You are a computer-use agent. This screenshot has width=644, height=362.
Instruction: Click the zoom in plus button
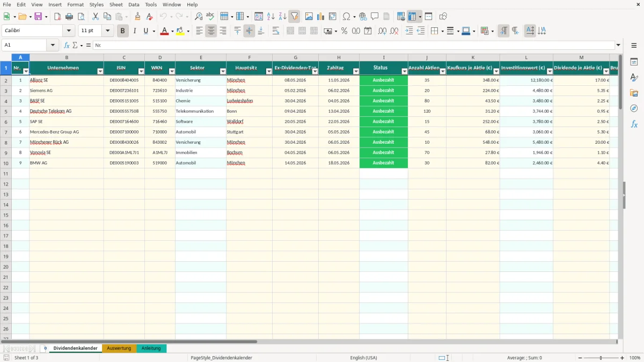pyautogui.click(x=623, y=358)
